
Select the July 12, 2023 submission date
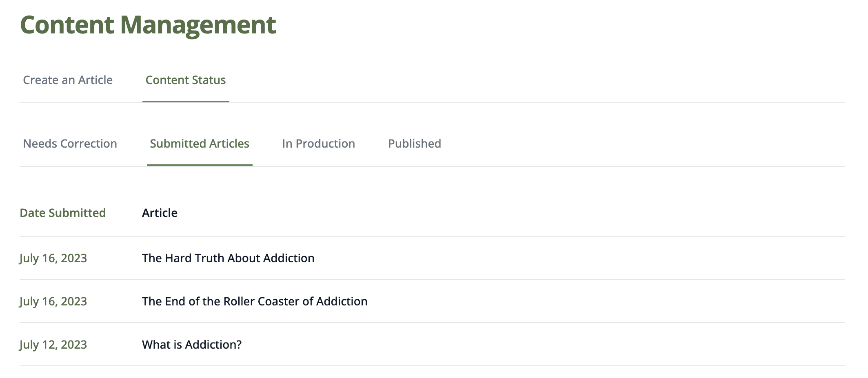coord(53,344)
